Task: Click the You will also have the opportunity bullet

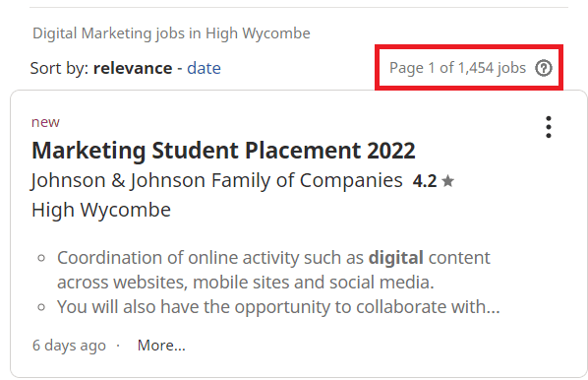Action: click(x=278, y=307)
